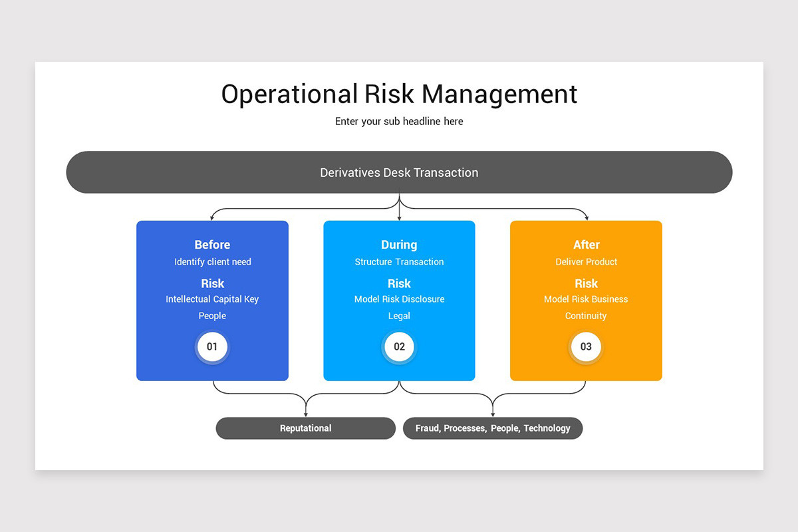Click the Deliver Product text

(x=586, y=261)
